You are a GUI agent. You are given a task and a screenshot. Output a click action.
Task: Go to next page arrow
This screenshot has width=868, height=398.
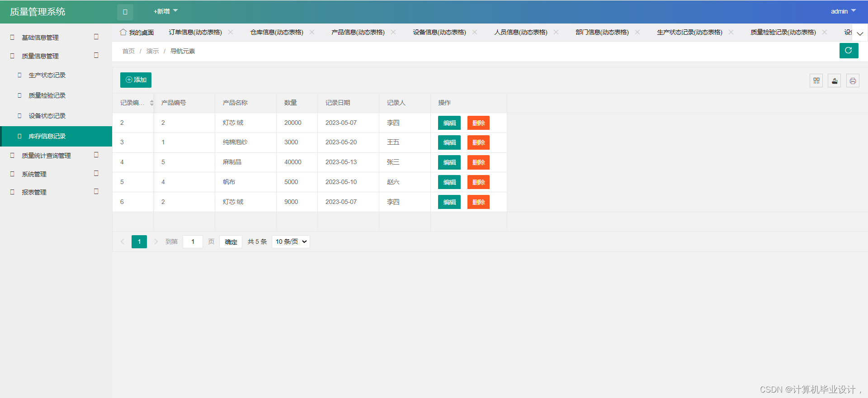tap(156, 242)
